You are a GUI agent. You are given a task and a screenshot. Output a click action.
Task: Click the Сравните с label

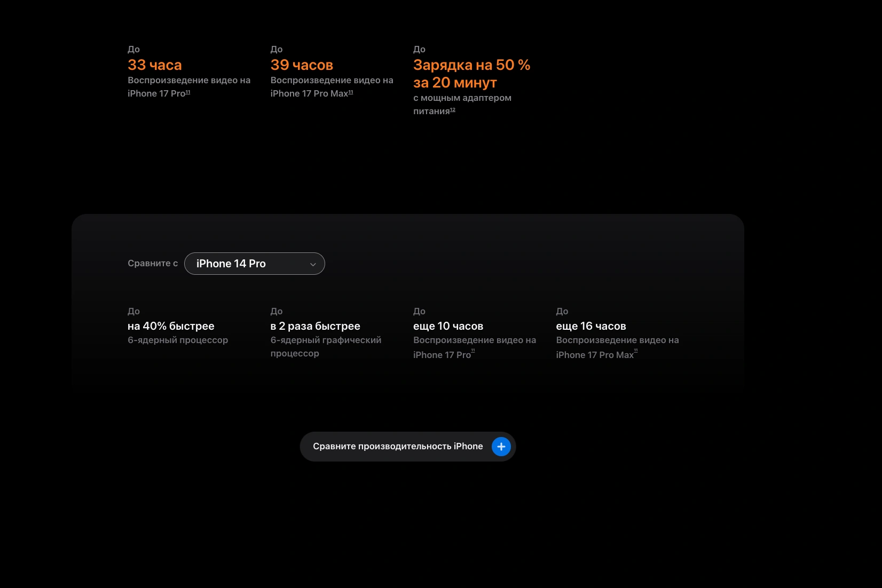[x=153, y=264]
